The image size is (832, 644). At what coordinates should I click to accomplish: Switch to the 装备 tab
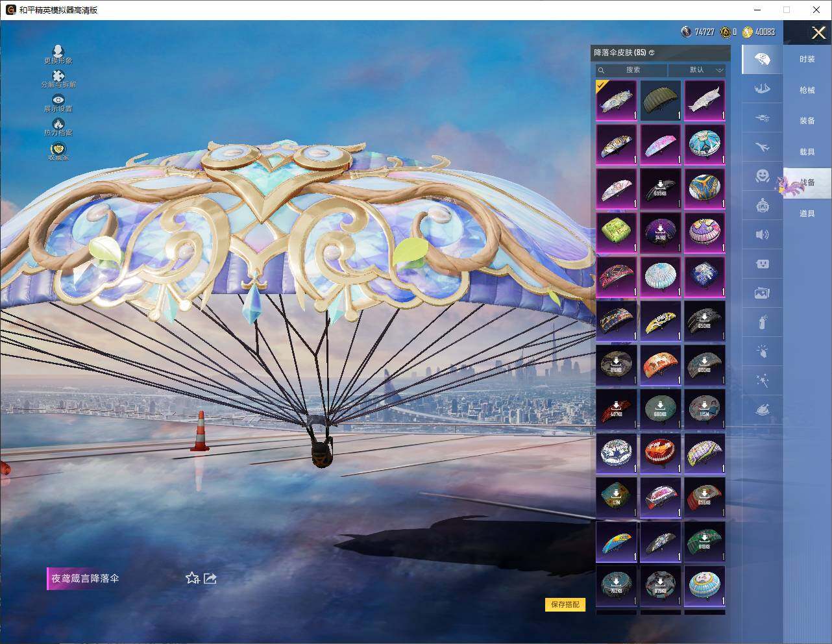click(x=807, y=121)
